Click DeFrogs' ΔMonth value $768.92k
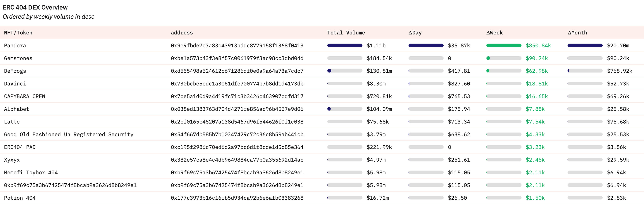644x204 pixels. [x=620, y=71]
